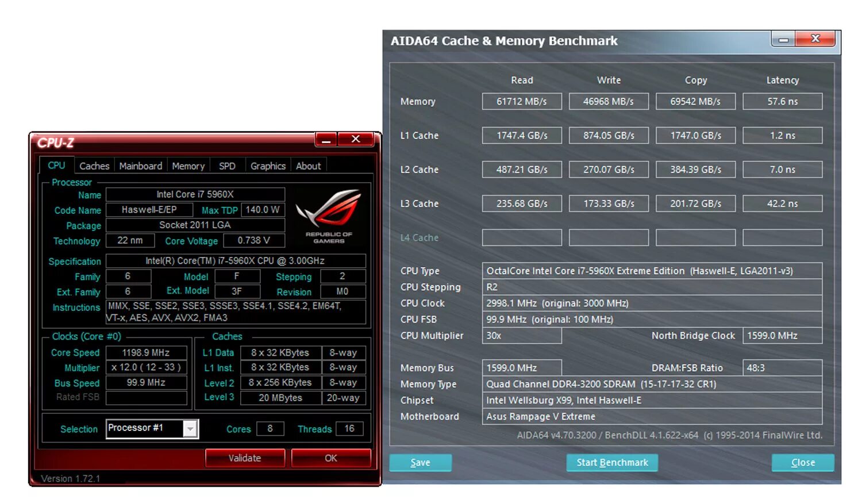Click the L1 Cache Read value 1747.4 GB/s
The height and width of the screenshot is (504, 862).
click(522, 136)
